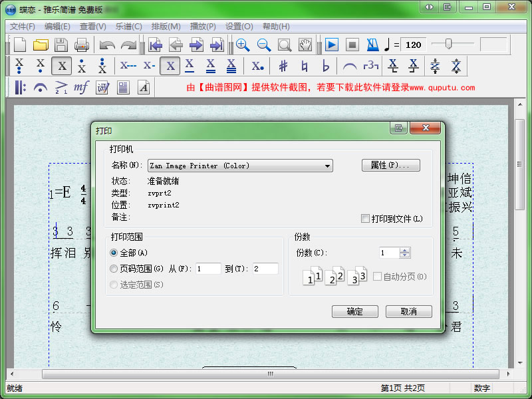
Task: Open printer 属性(P) properties
Action: pyautogui.click(x=391, y=165)
